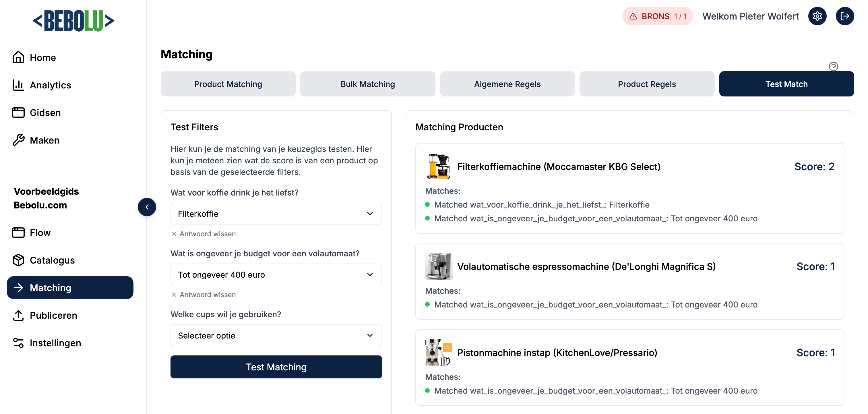
Task: Go to Catalogus in sidebar
Action: 52,260
